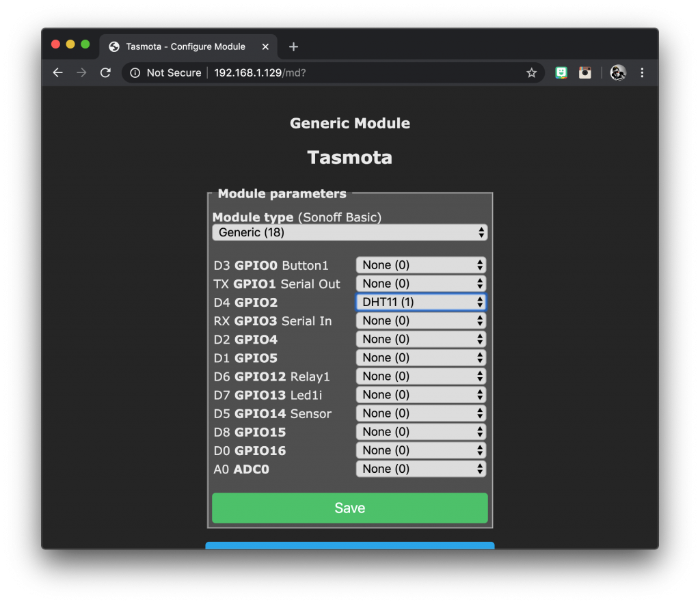Open the D5 GPIO14 Sensor dropdown
The height and width of the screenshot is (604, 700).
pos(420,413)
